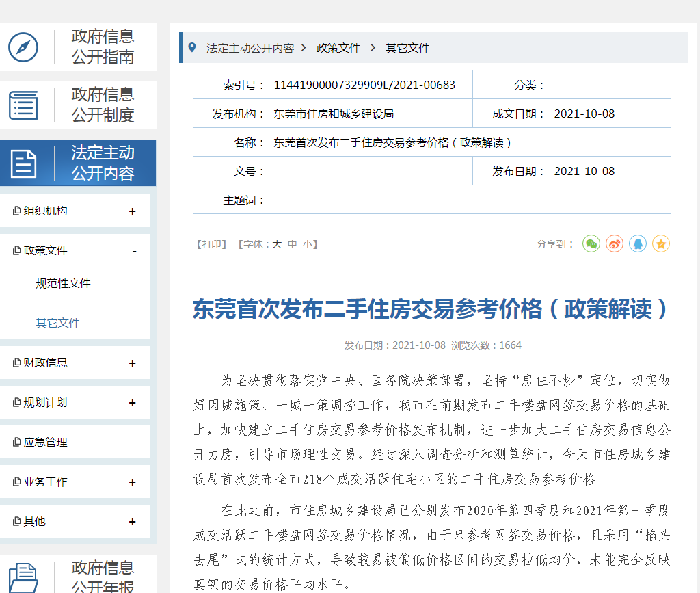This screenshot has height=593, width=700.
Task: Click the page icon beside 规划计划
Action: [x=16, y=402]
